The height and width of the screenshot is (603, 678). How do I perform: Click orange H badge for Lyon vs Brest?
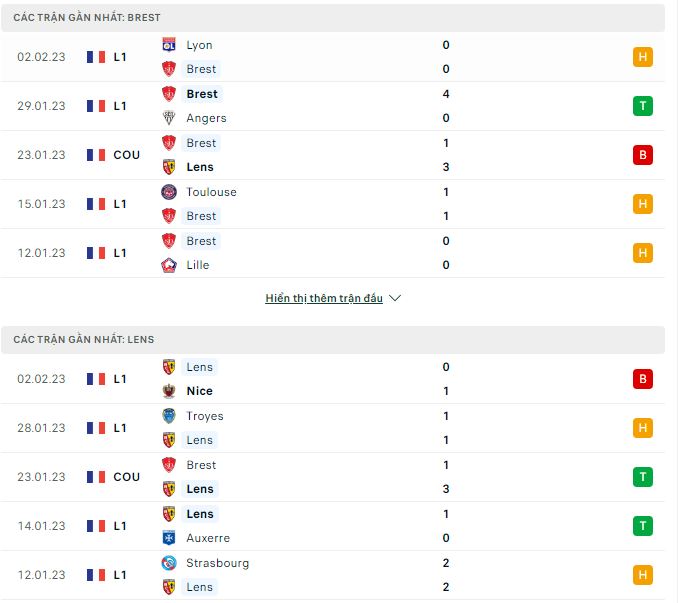coord(643,57)
